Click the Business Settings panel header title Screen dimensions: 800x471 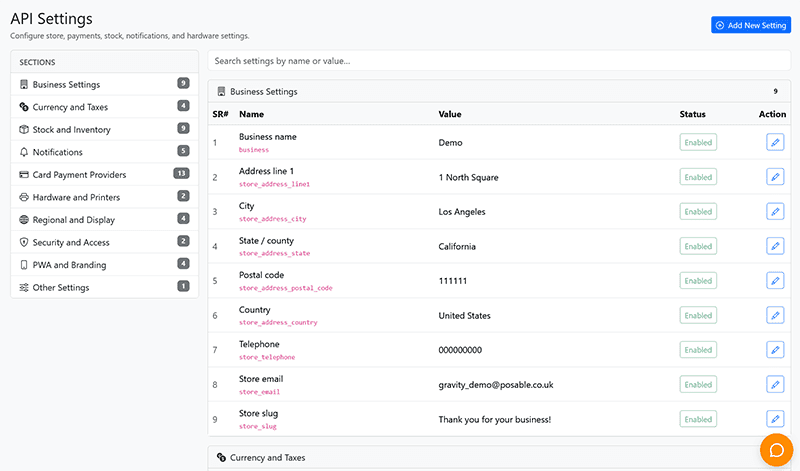click(x=264, y=91)
